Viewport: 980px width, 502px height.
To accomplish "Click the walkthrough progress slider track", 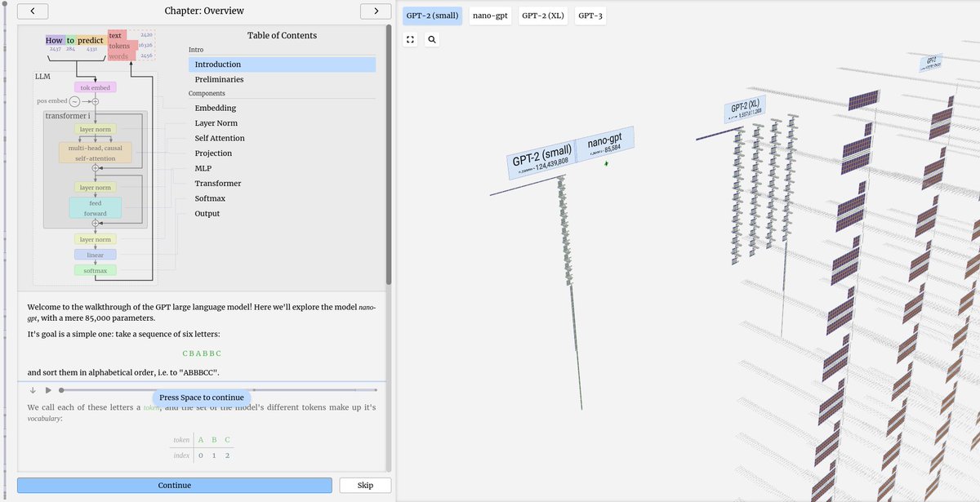I will point(218,390).
